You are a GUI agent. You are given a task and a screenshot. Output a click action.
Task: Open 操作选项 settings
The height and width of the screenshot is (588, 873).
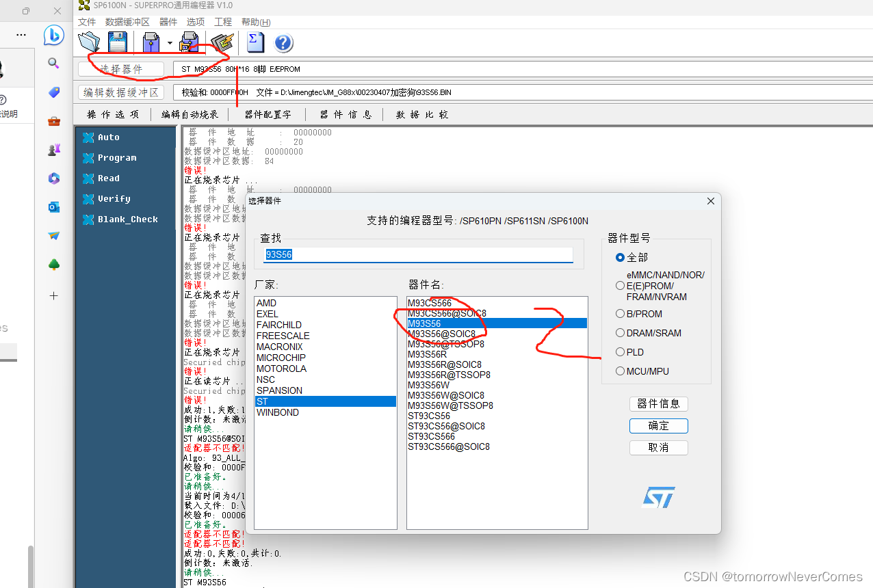coord(113,114)
